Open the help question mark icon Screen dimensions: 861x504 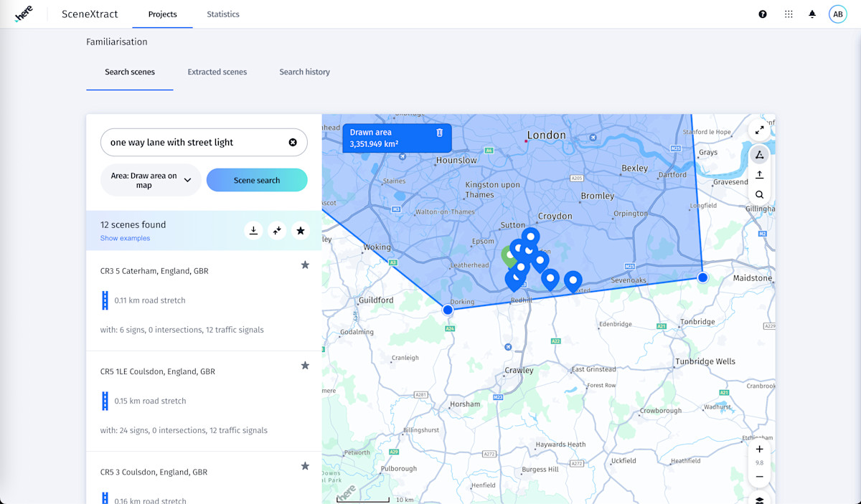coord(763,14)
